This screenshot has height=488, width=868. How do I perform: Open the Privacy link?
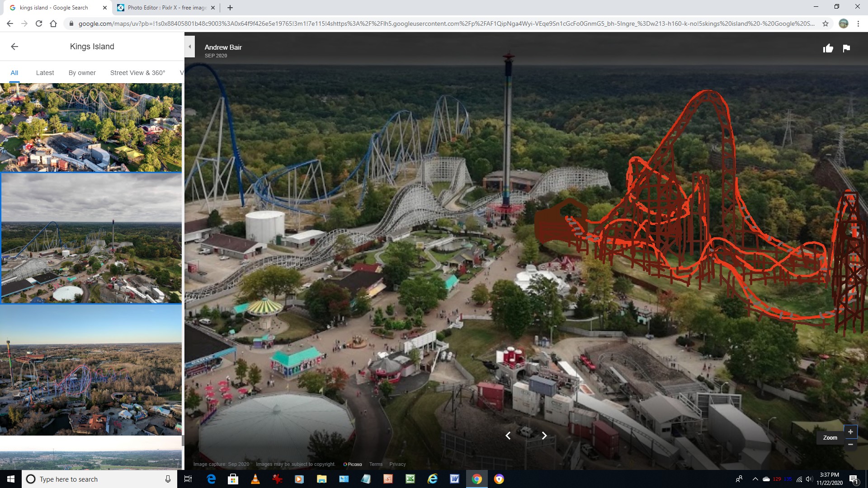(397, 464)
